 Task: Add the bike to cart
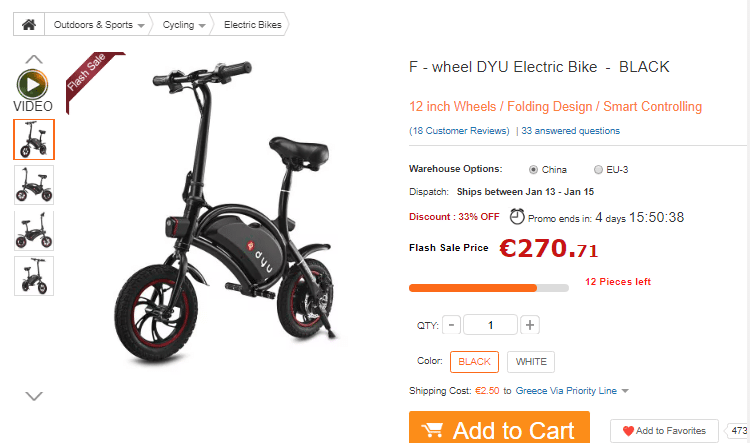[x=499, y=427]
